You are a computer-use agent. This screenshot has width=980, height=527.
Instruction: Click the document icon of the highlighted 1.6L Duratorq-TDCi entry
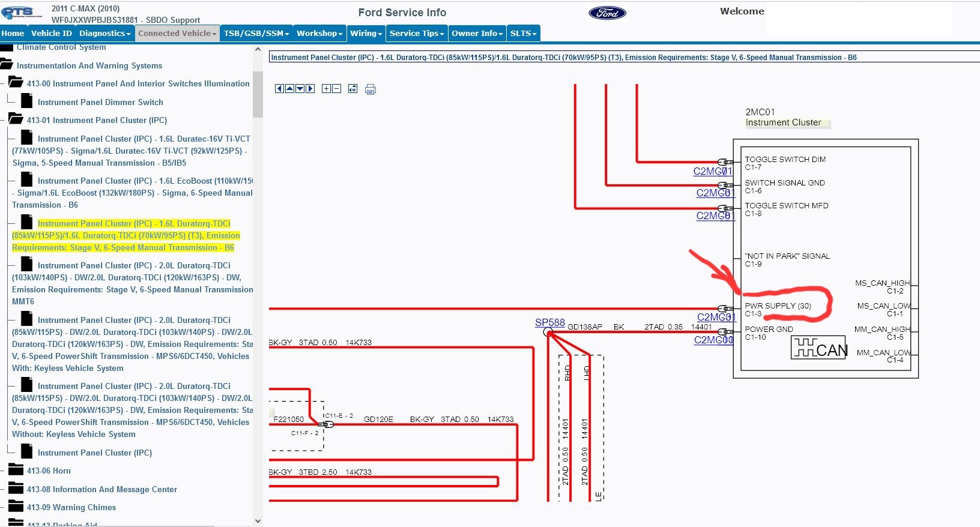[26, 221]
